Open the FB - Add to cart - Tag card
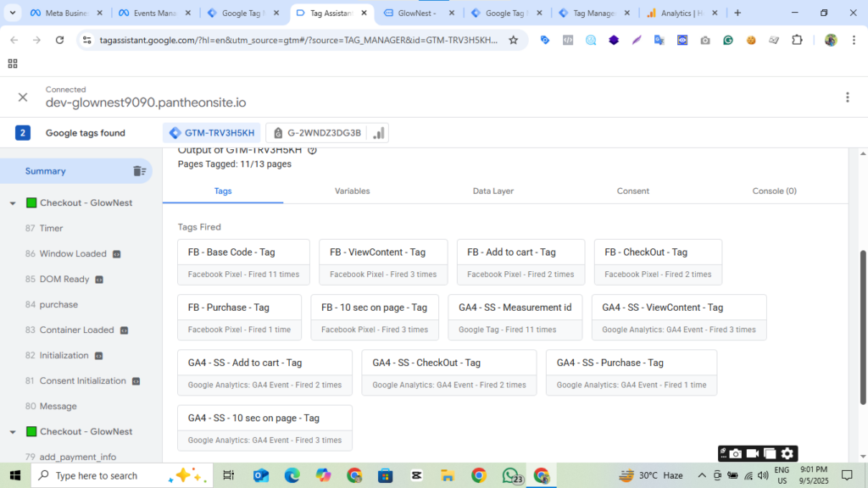Image resolution: width=868 pixels, height=488 pixels. coord(520,263)
